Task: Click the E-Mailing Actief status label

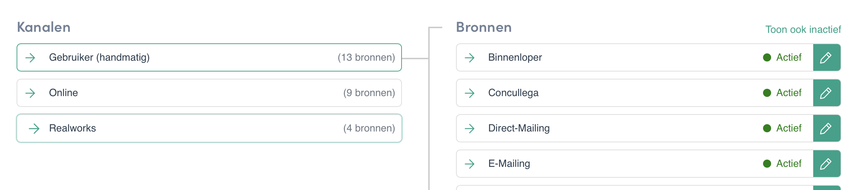Action: (x=789, y=164)
